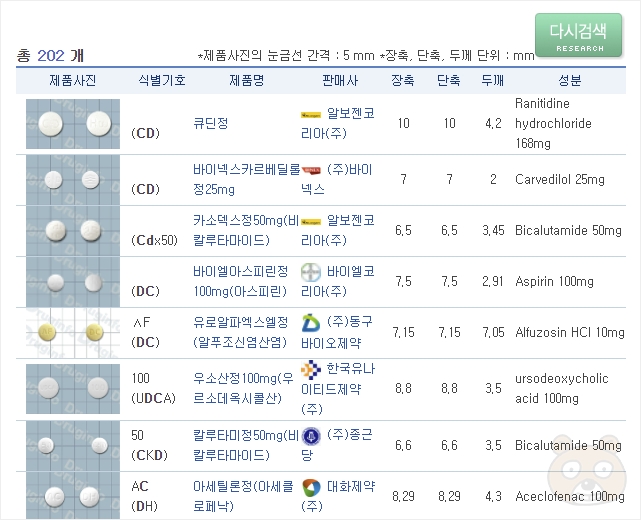This screenshot has width=641, height=520.
Task: Click the 우소산정 pill photo thumbnail
Action: 73,388
